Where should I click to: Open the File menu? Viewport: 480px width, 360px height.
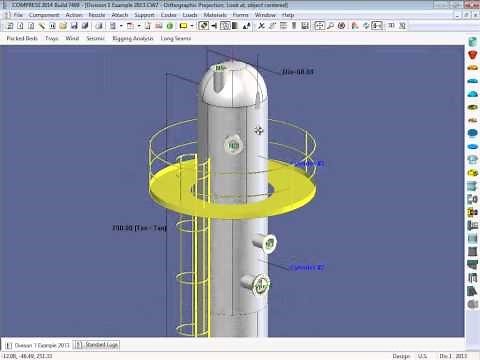pos(18,15)
